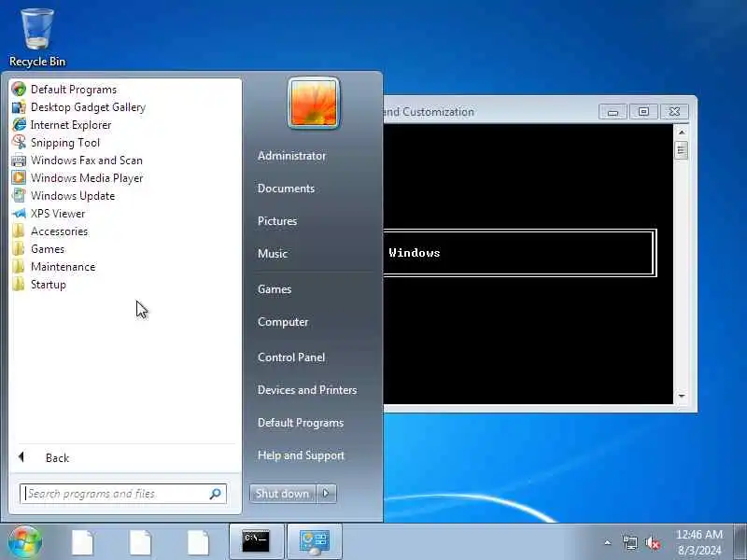Viewport: 747px width, 560px height.
Task: Open Devices and Printers
Action: click(x=307, y=390)
